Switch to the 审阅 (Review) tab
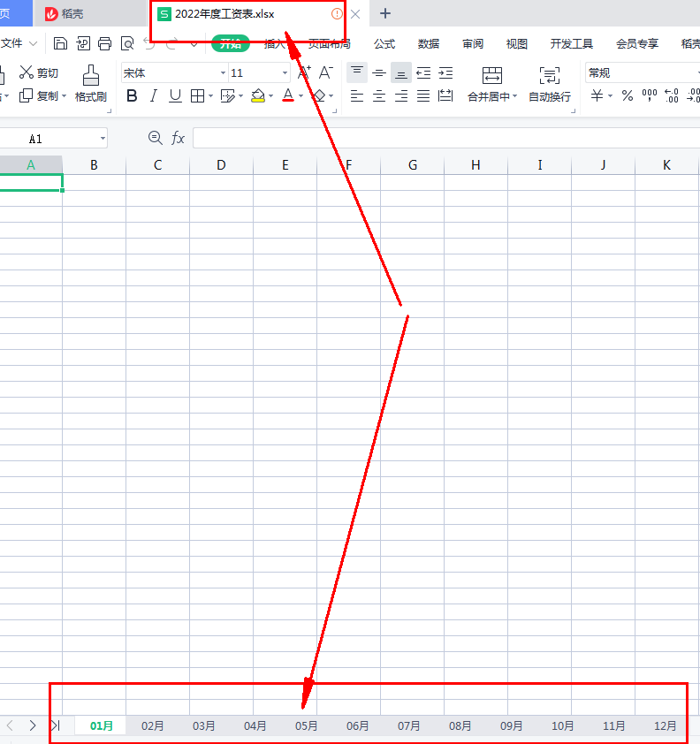 point(473,43)
